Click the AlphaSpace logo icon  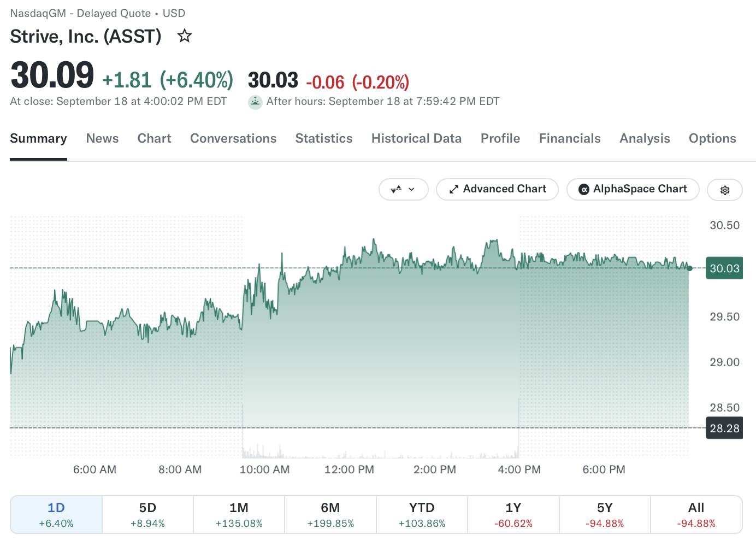pyautogui.click(x=584, y=190)
